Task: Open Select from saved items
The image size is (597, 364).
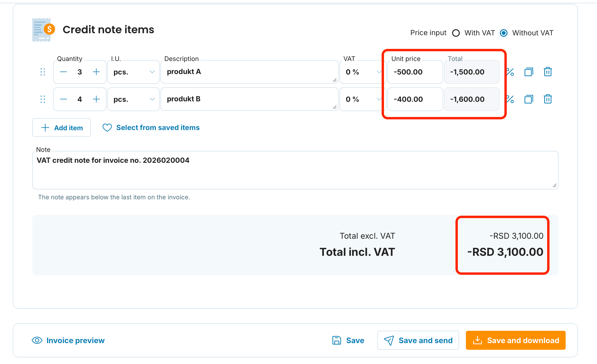Action: click(x=151, y=128)
